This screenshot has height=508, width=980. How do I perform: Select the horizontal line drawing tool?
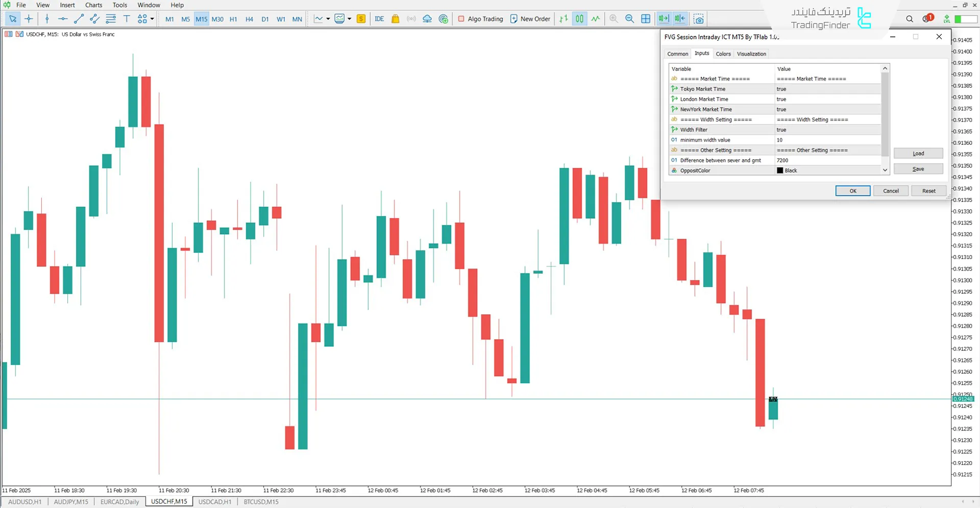[63, 19]
